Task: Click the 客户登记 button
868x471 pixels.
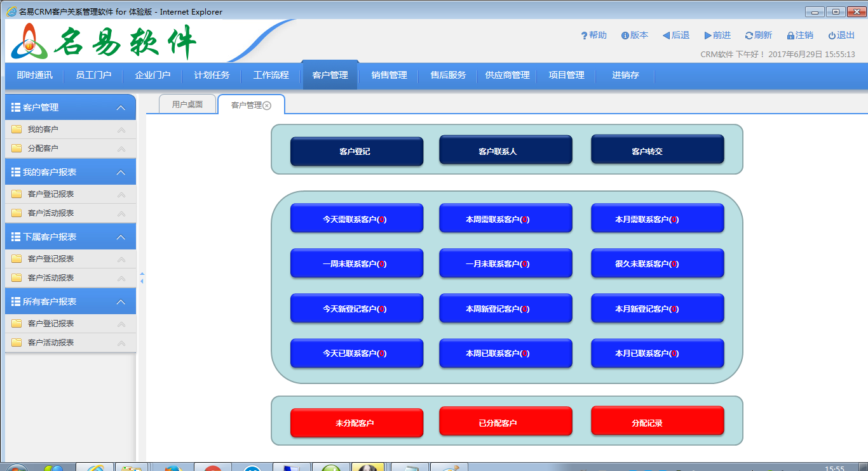Action: pyautogui.click(x=356, y=151)
